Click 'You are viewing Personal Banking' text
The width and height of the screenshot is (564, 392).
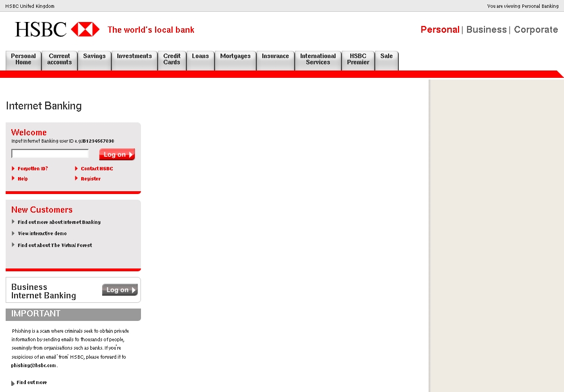[x=523, y=6]
